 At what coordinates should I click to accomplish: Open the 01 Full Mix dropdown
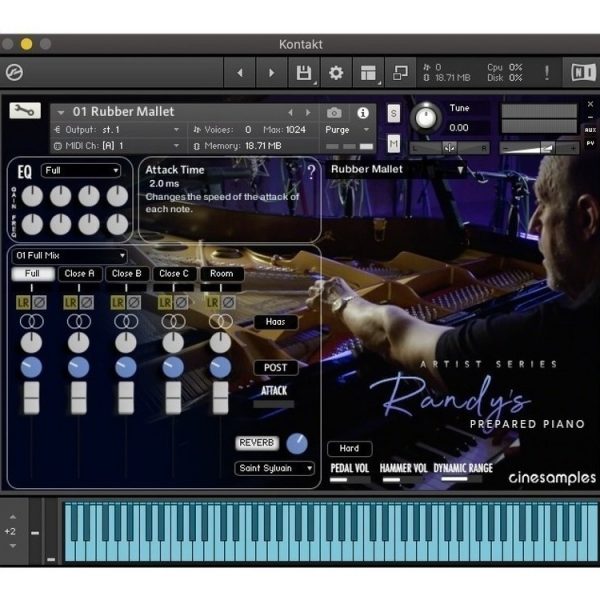click(x=70, y=255)
